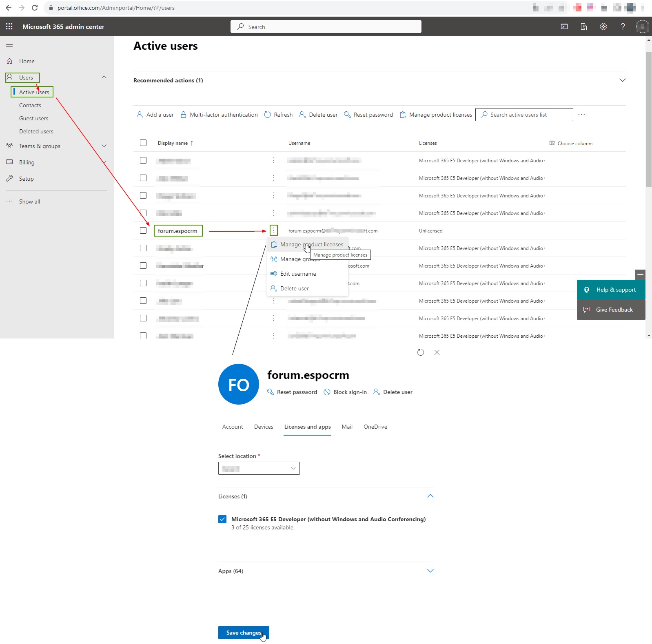The height and width of the screenshot is (644, 652).
Task: Click Block sign-in in user panel
Action: click(345, 392)
